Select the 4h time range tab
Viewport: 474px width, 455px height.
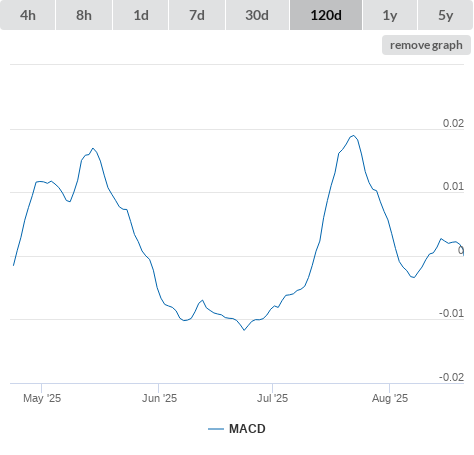[x=28, y=15]
